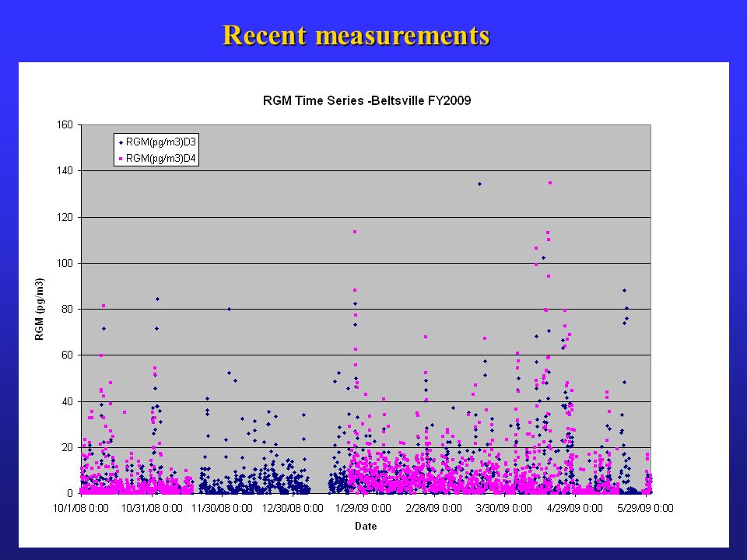747x560 pixels.
Task: Click the RGM(pg/m3)D3 legend entry
Action: [x=156, y=142]
